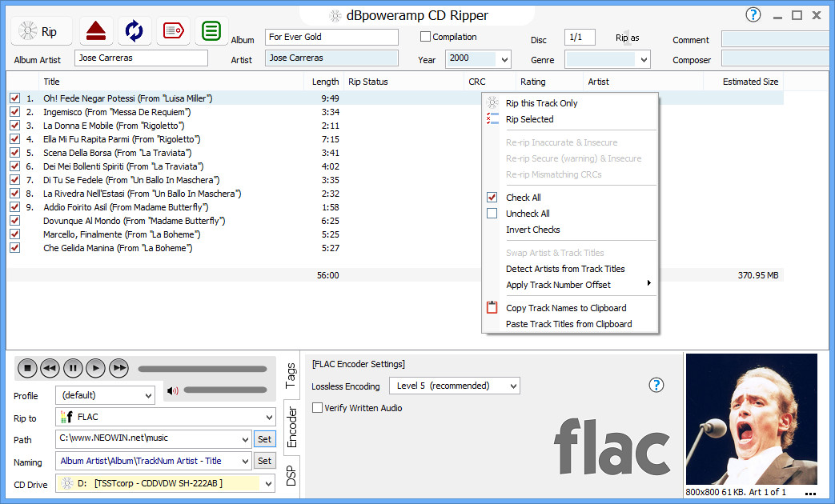Viewport: 835px width, 504px height.
Task: Check Verify Written Audio
Action: pyautogui.click(x=317, y=408)
